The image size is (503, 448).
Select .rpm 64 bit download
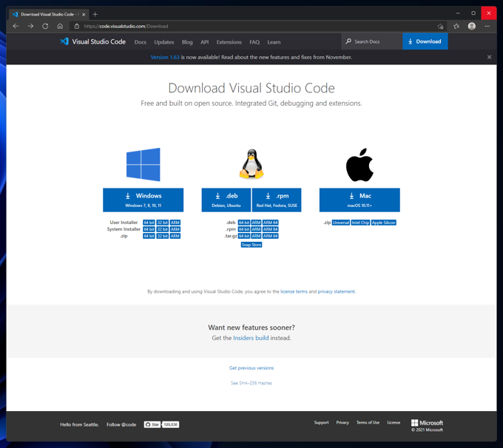coord(244,229)
